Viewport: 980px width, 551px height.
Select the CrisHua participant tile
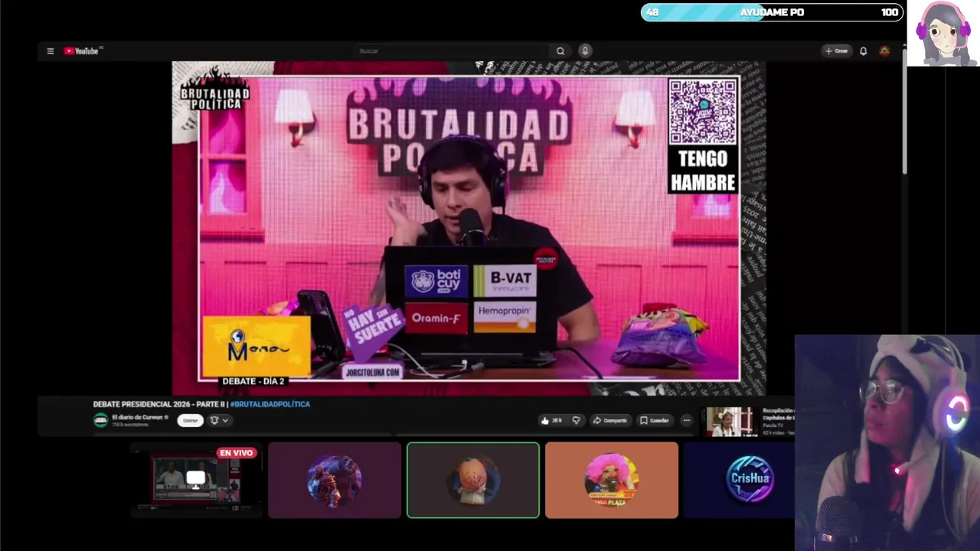[740, 480]
